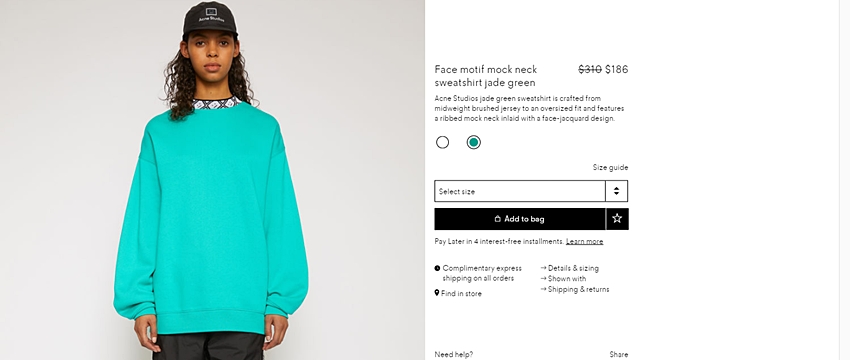
Task: Click the size dropdown up-down arrows
Action: click(x=616, y=191)
